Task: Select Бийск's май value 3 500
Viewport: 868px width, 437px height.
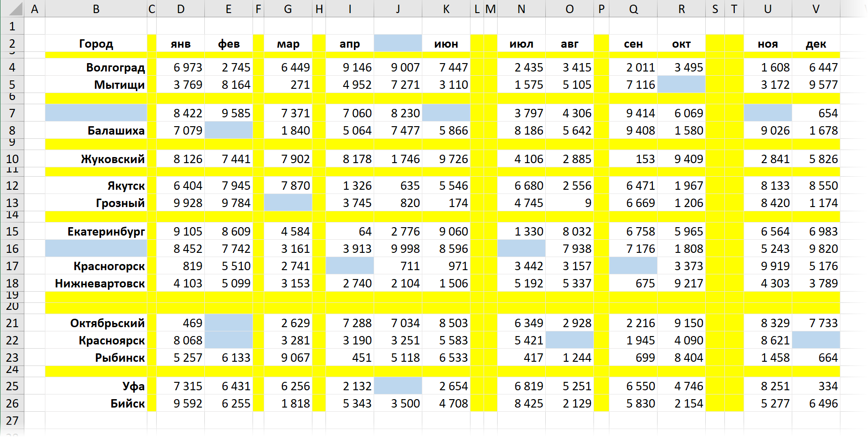Action: 398,403
